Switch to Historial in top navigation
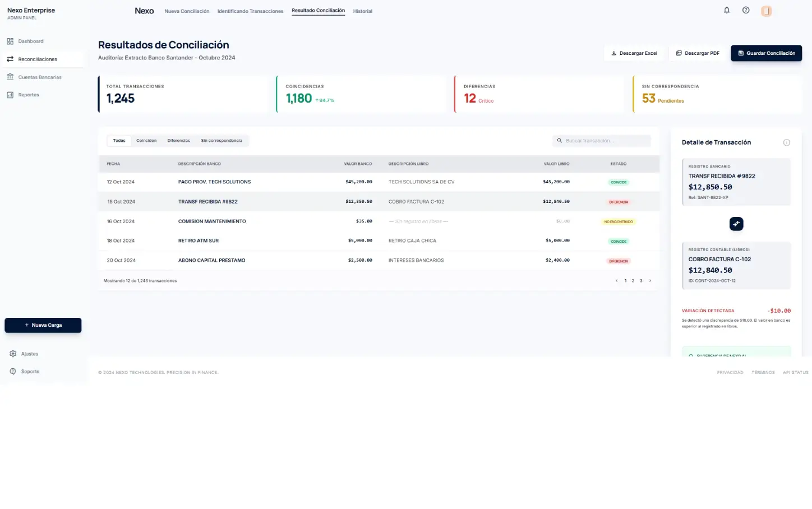The image size is (812, 509). coord(362,11)
